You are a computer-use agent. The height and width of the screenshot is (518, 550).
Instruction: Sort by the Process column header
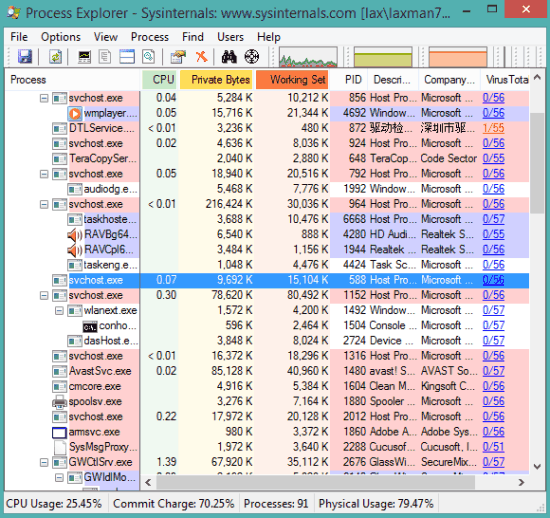(x=73, y=80)
